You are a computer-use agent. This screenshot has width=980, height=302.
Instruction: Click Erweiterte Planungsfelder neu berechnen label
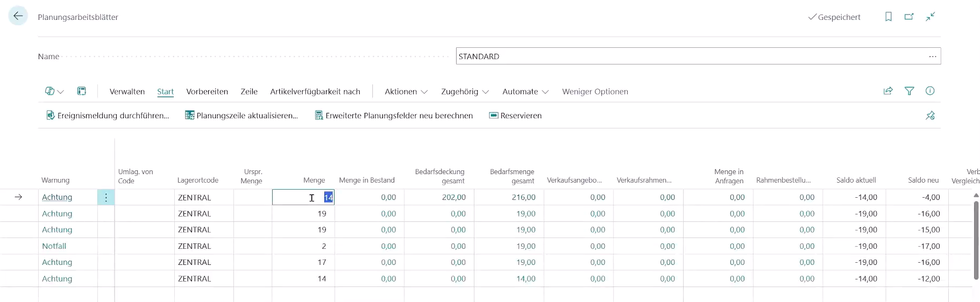(x=399, y=116)
